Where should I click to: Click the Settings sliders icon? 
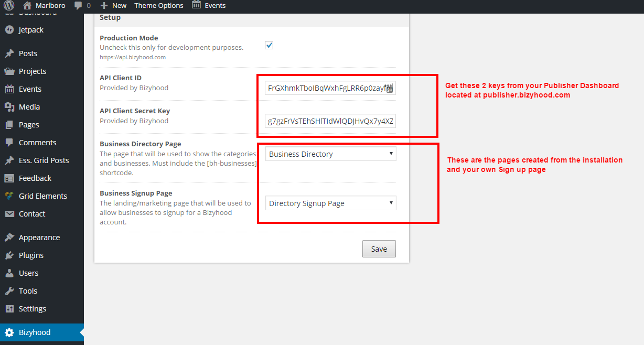pyautogui.click(x=9, y=309)
